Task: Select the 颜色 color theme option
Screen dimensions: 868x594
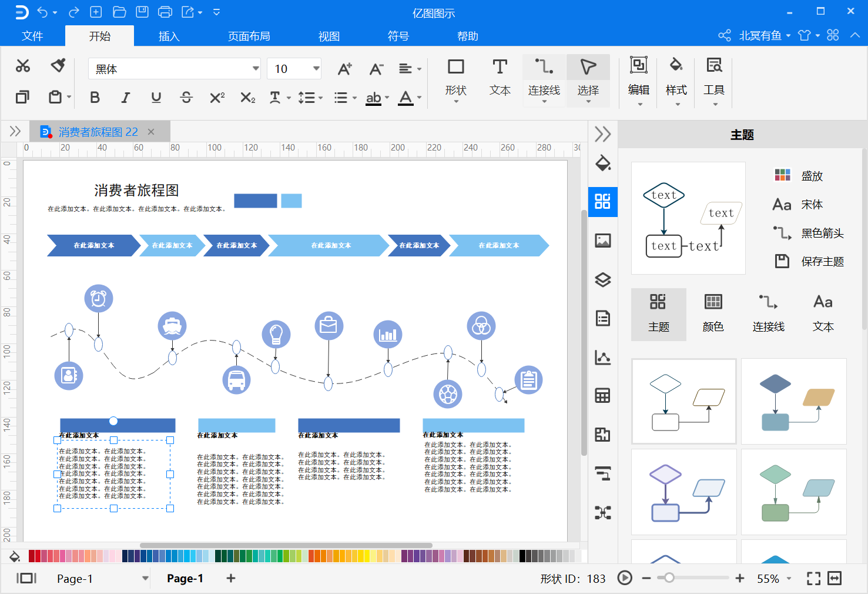Action: click(713, 314)
